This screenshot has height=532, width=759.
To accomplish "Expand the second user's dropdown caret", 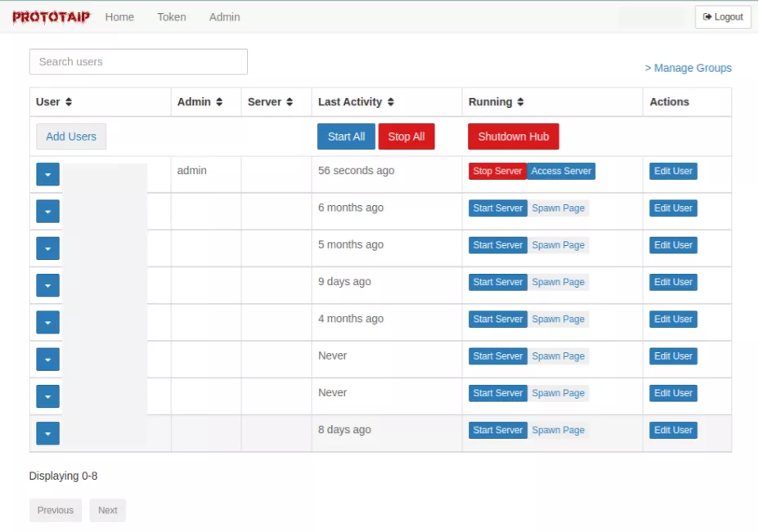I will [47, 211].
